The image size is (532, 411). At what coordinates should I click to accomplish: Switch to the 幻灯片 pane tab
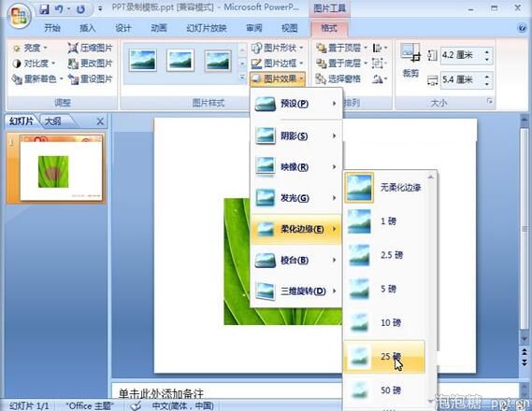pyautogui.click(x=22, y=121)
